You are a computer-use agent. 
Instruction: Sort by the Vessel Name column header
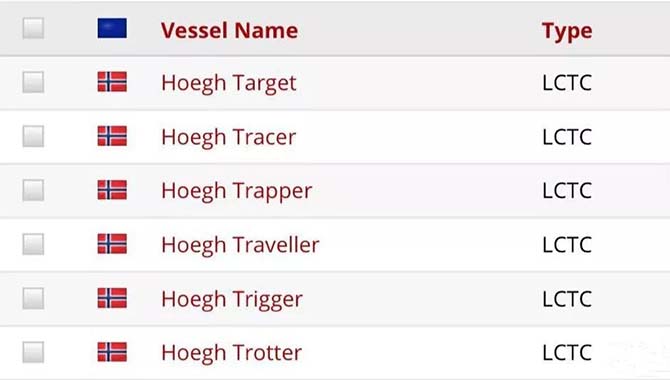(x=229, y=30)
